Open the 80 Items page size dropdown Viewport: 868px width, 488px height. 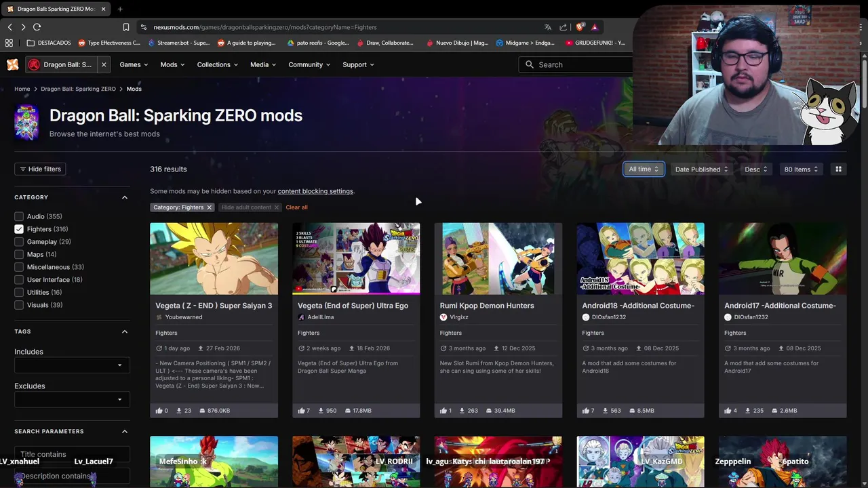click(x=801, y=169)
